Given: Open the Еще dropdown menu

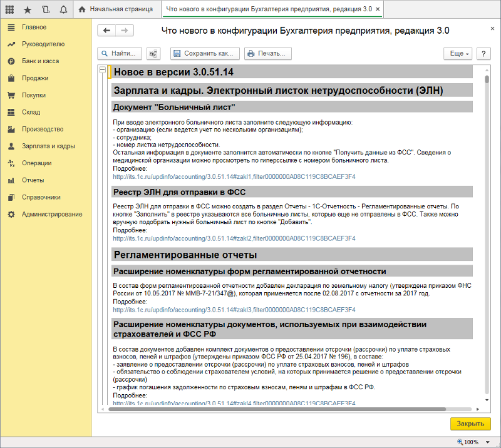Looking at the screenshot, I should pyautogui.click(x=459, y=54).
